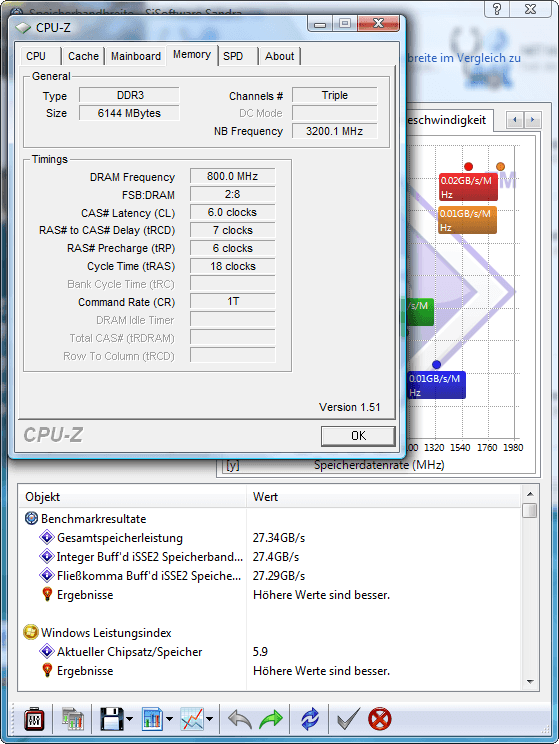
Task: Click the red data point on chart
Action: 468,166
